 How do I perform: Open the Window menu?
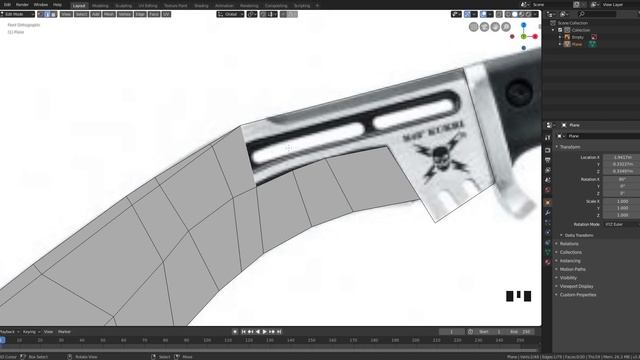click(40, 4)
